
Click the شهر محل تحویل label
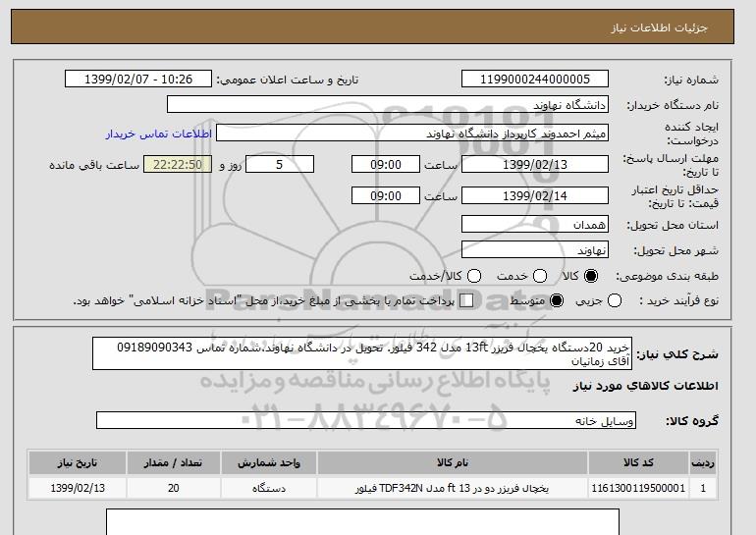pos(675,250)
